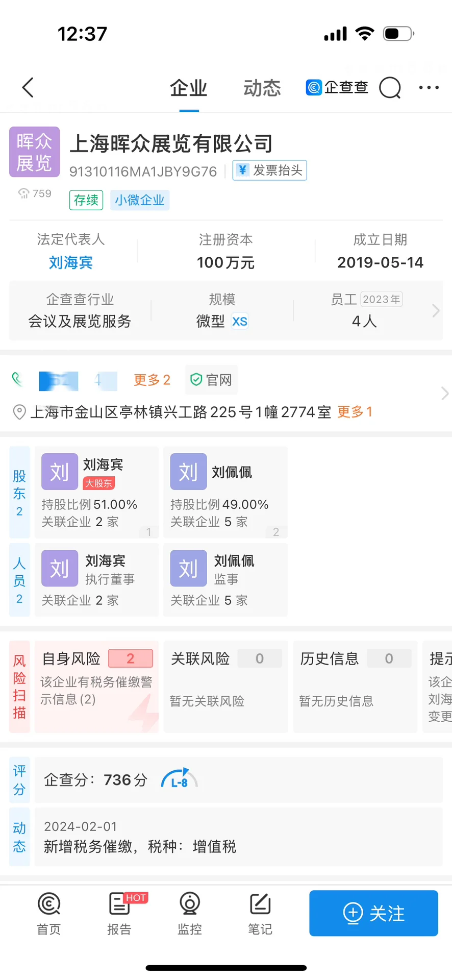Switch to the 动态 tab

262,88
